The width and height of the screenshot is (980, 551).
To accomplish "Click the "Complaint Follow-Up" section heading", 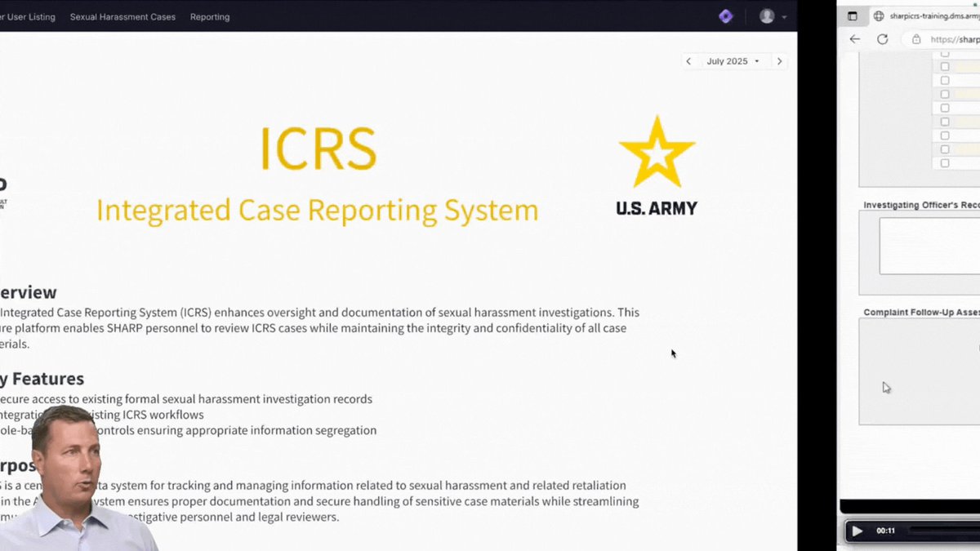I will [921, 312].
